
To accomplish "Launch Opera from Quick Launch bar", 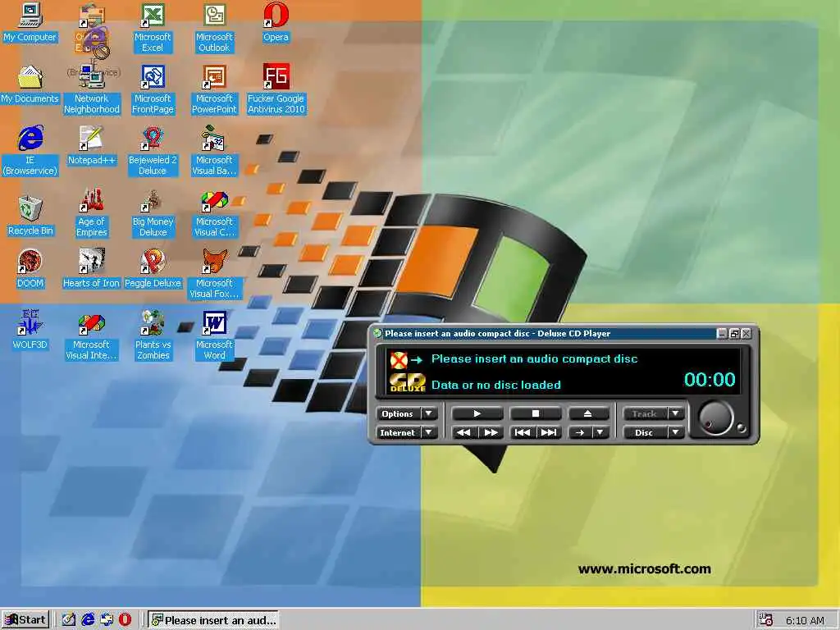I will pos(125,620).
